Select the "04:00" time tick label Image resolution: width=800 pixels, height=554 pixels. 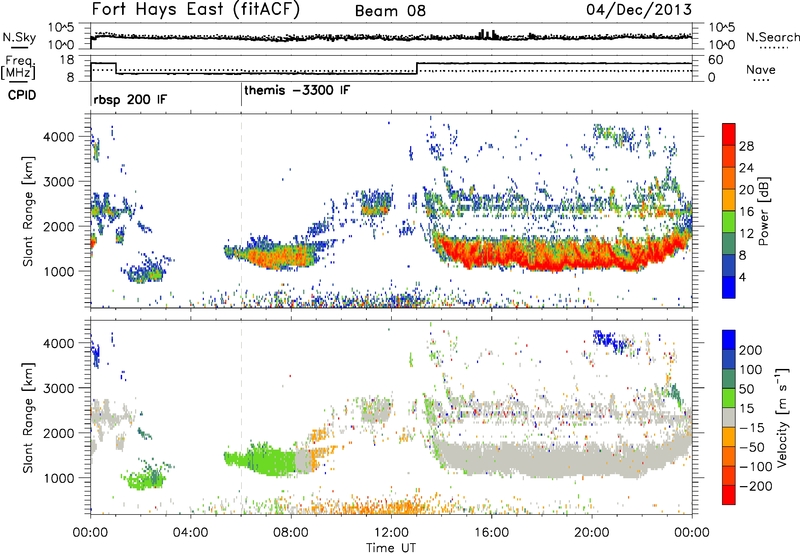coord(190,533)
